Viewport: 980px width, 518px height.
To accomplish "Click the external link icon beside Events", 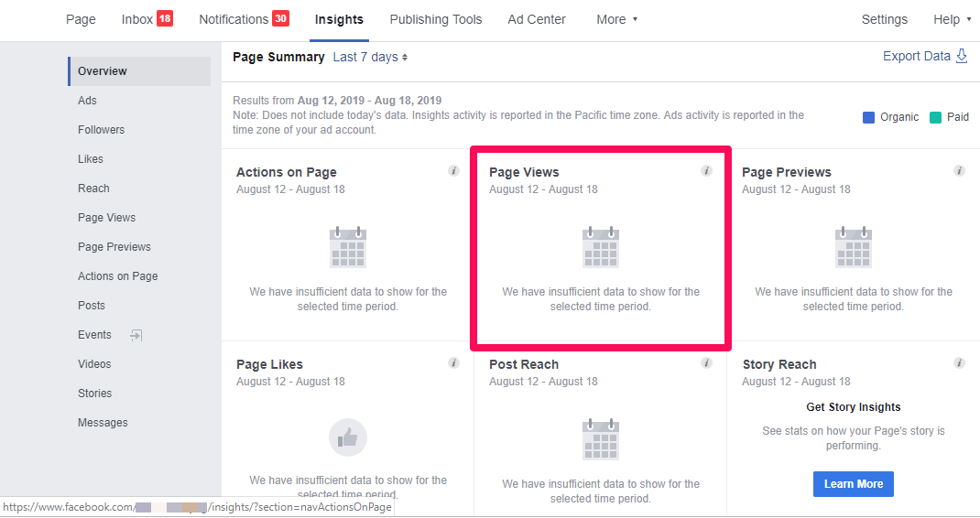I will point(136,335).
